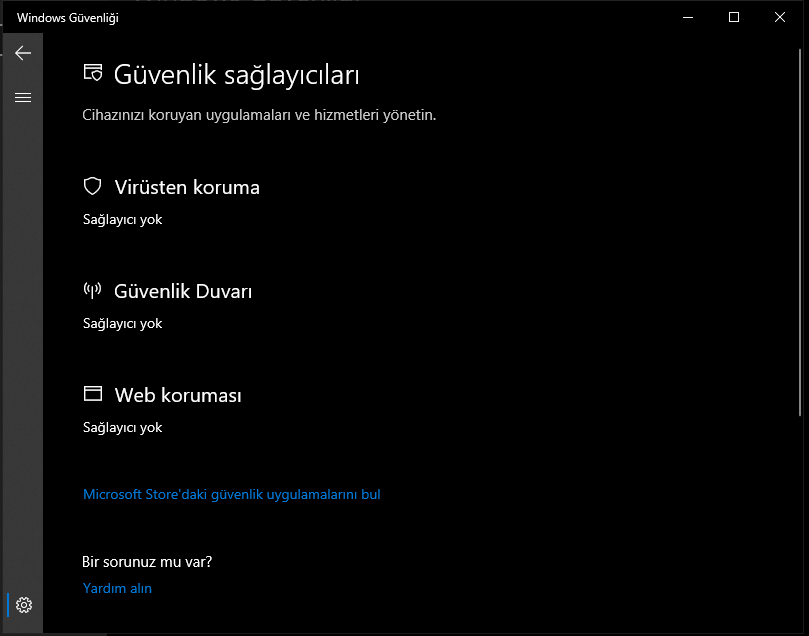Click Sağlayıcı yok under Virüsten koruma
Screen dimensions: 809x636
click(122, 220)
